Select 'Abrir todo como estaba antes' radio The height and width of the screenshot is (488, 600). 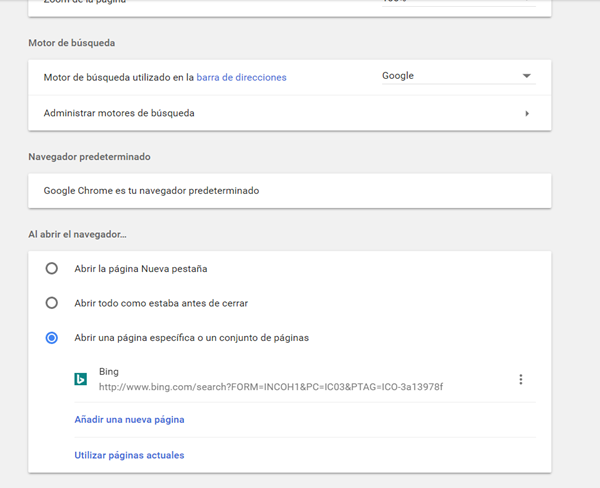52,303
